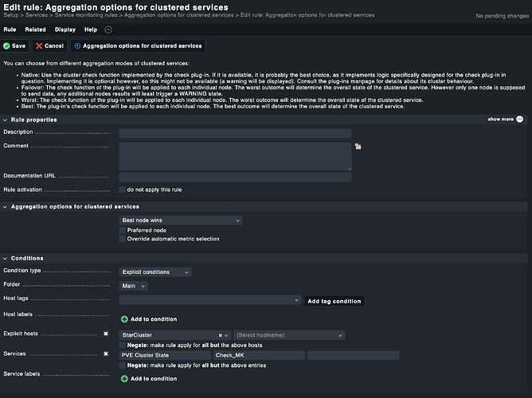The width and height of the screenshot is (532, 398).
Task: Enable the 'do not apply this rule' checkbox
Action: pos(122,189)
